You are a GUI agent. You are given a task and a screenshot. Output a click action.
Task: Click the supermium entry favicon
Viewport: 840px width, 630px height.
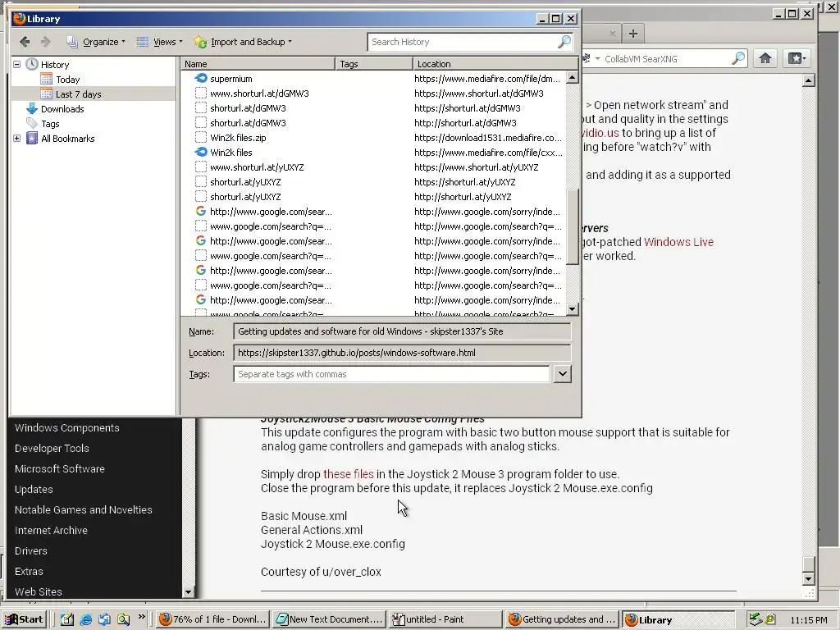[x=201, y=78]
